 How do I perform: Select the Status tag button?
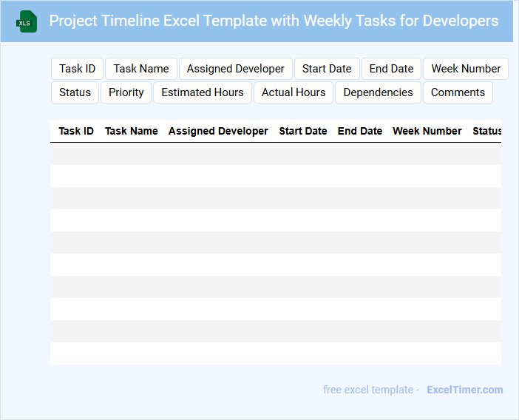(75, 92)
